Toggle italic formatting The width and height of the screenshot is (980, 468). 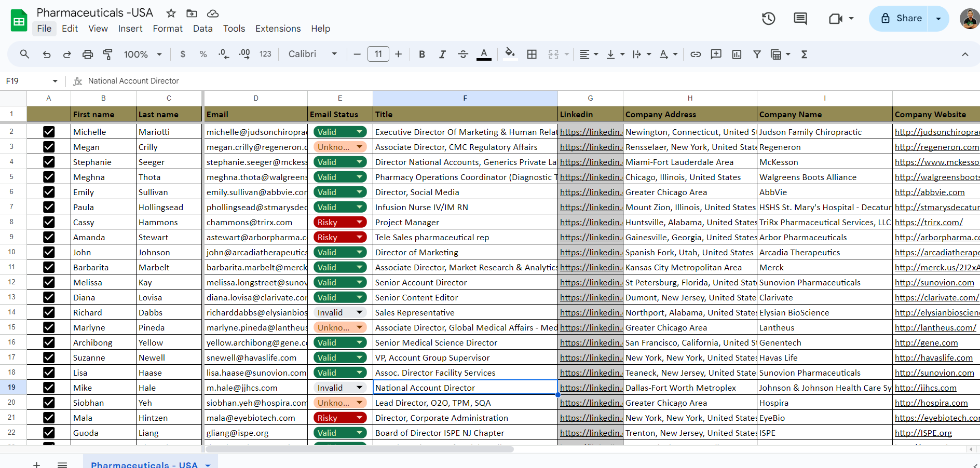[442, 54]
